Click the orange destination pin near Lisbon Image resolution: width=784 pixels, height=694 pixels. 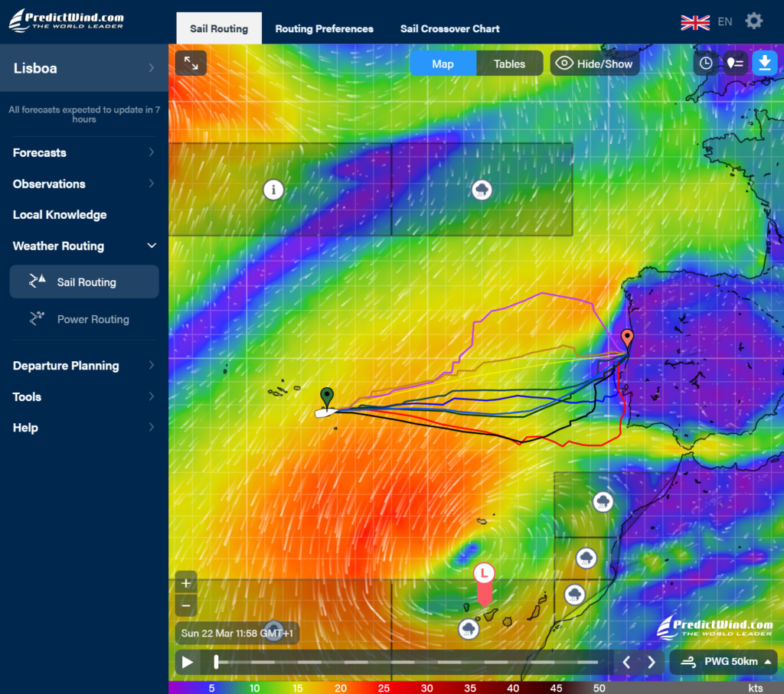coord(627,338)
